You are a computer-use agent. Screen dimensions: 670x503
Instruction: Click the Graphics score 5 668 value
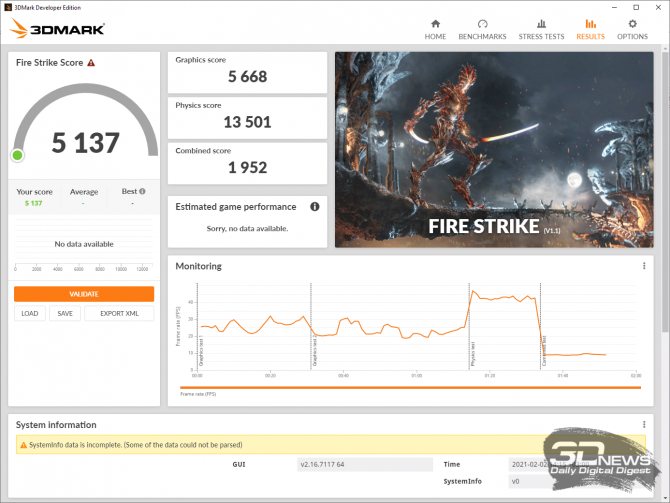tap(247, 76)
